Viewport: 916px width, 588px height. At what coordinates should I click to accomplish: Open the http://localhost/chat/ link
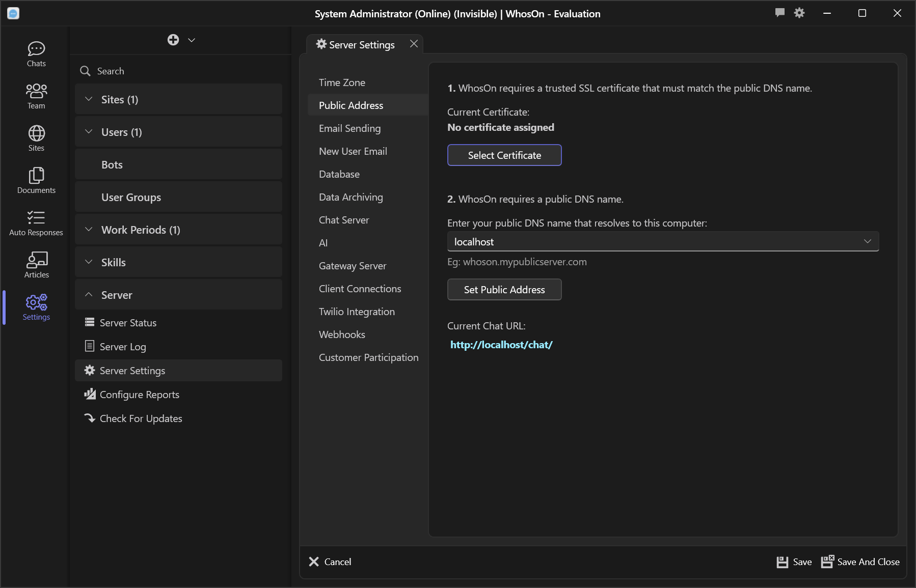[501, 345]
